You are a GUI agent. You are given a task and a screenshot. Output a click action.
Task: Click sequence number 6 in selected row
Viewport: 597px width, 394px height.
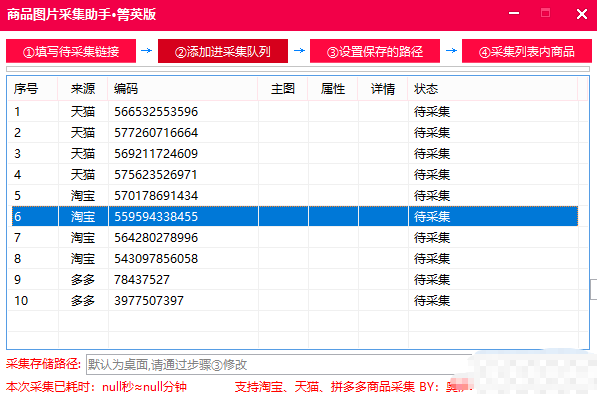(18, 217)
